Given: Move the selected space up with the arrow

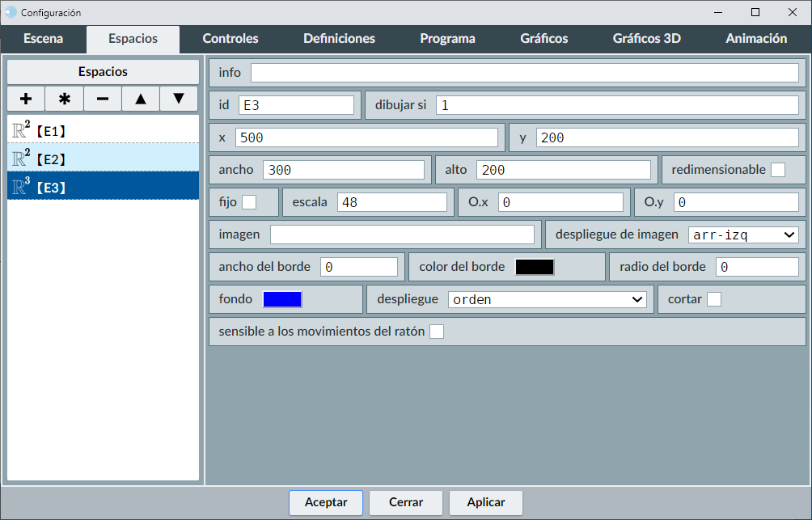Looking at the screenshot, I should (141, 99).
